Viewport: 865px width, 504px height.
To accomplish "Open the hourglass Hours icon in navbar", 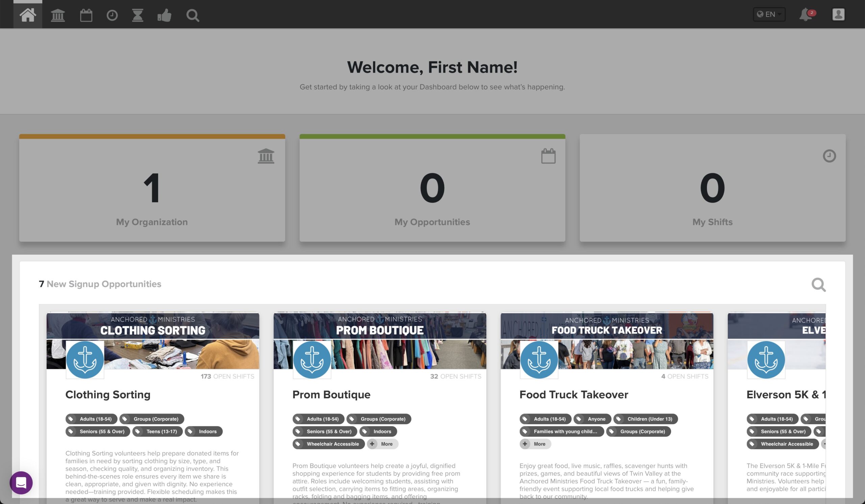I will 138,15.
